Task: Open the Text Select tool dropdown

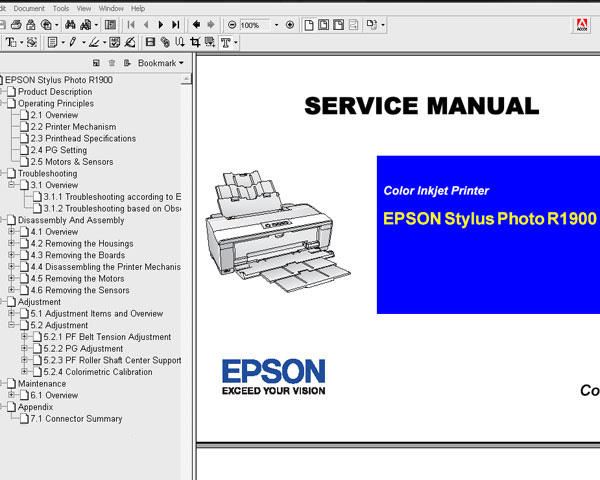Action: [21, 42]
